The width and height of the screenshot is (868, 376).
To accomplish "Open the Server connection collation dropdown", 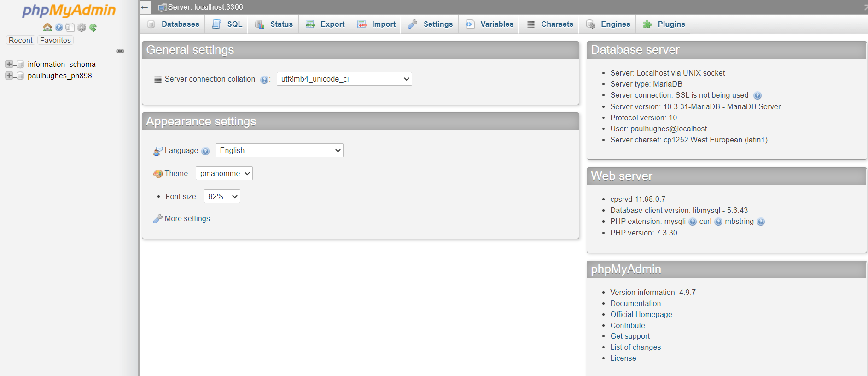I will tap(344, 79).
